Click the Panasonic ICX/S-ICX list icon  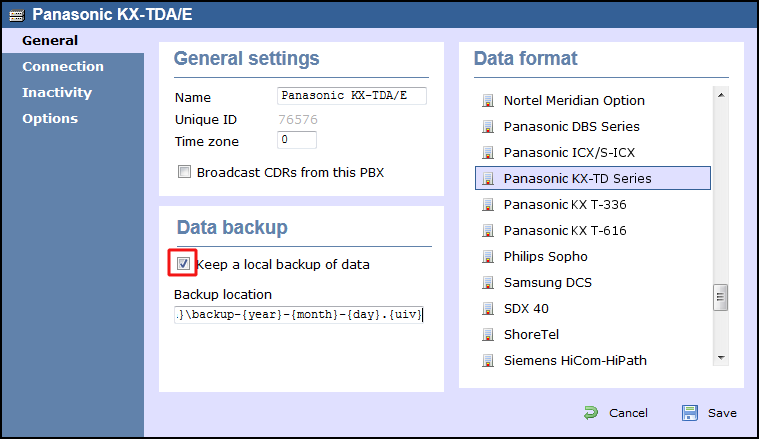488,153
